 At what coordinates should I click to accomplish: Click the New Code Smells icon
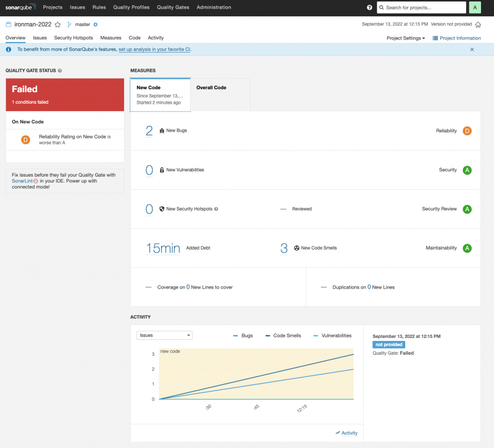pyautogui.click(x=297, y=248)
